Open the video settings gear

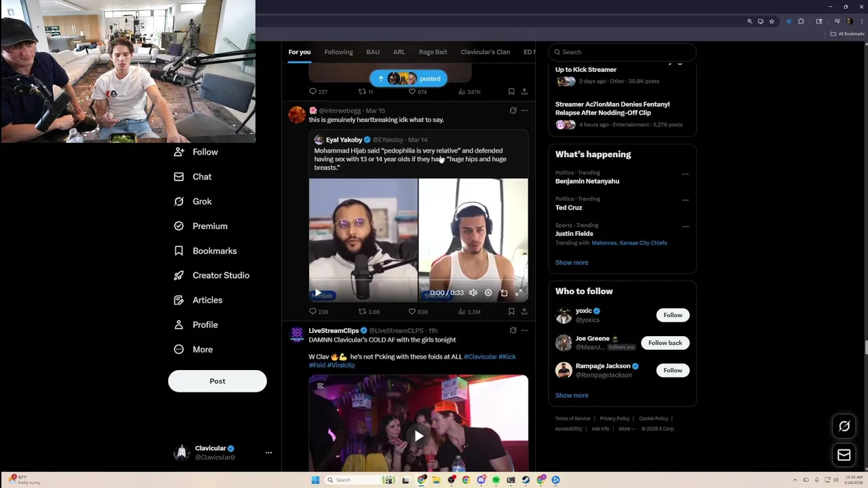pyautogui.click(x=488, y=293)
